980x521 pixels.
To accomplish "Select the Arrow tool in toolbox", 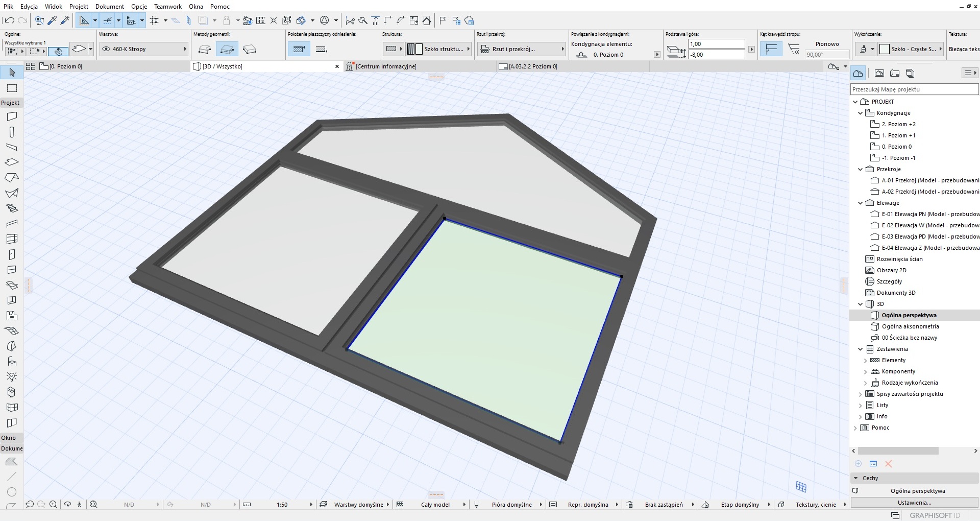I will coord(12,73).
